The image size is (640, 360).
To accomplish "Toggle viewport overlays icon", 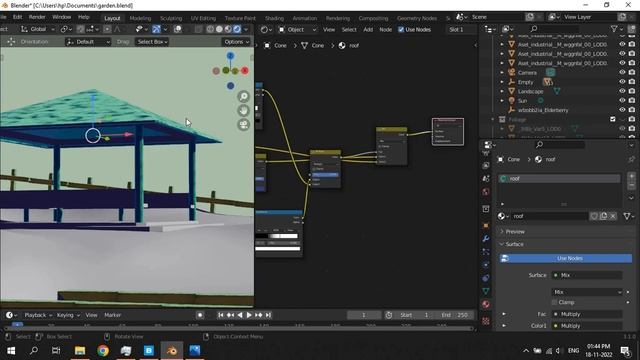I will coord(178,29).
